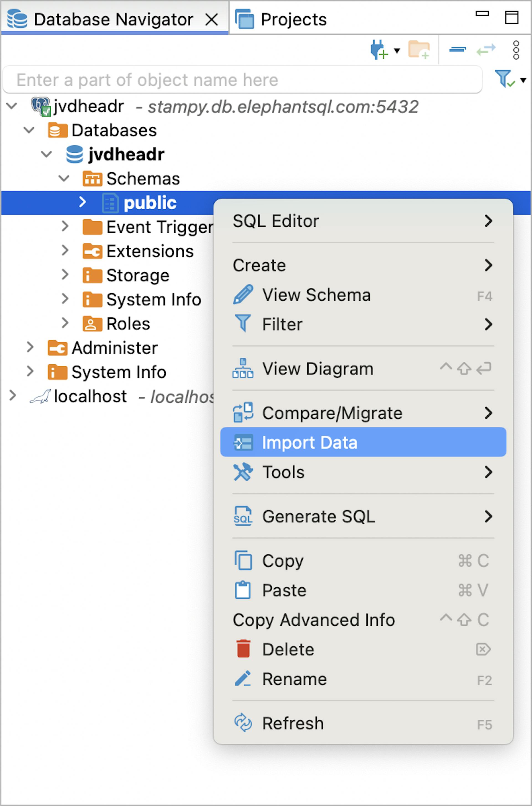Click the Collapse All toolbar icon
The width and height of the screenshot is (532, 806).
(x=457, y=50)
